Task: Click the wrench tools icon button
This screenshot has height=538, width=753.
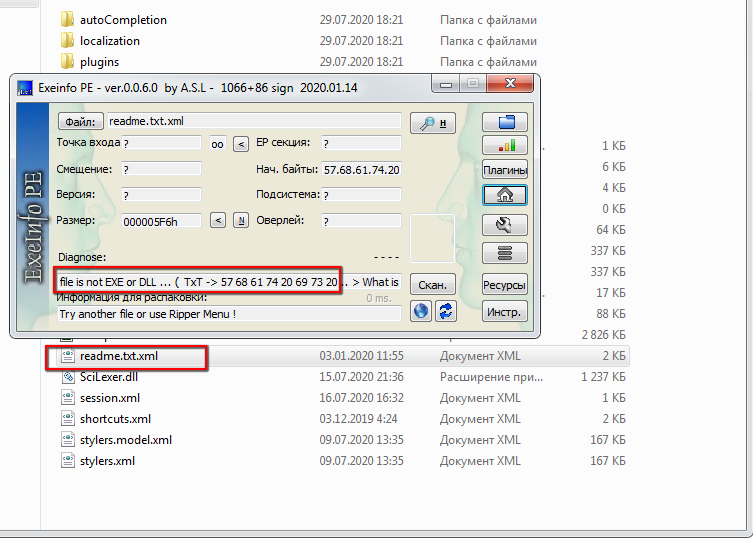Action: [505, 225]
